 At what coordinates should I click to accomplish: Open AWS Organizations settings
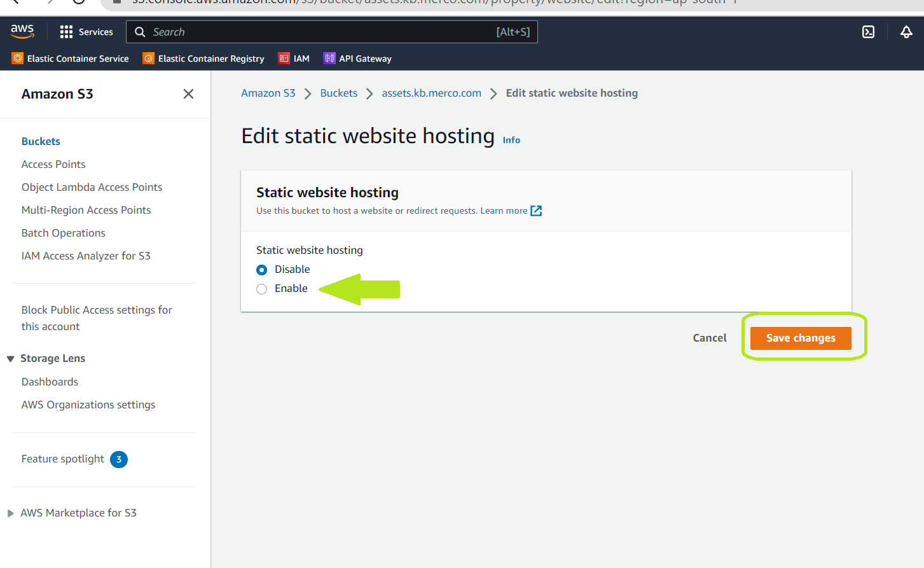pos(88,405)
